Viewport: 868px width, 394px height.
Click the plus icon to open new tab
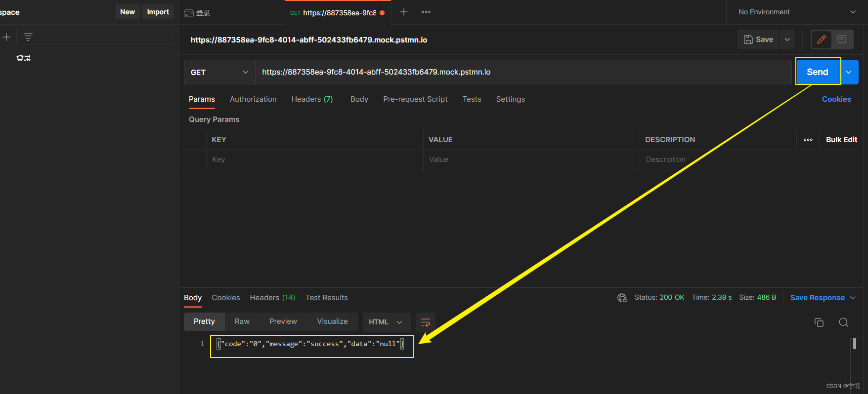[404, 12]
